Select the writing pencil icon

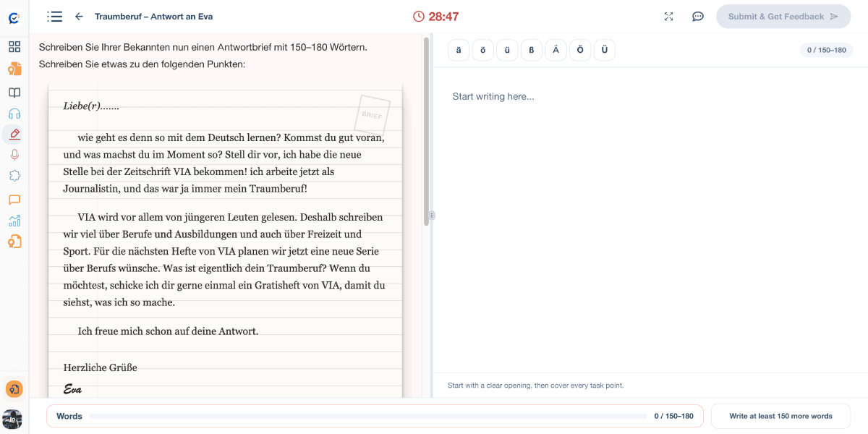point(14,134)
